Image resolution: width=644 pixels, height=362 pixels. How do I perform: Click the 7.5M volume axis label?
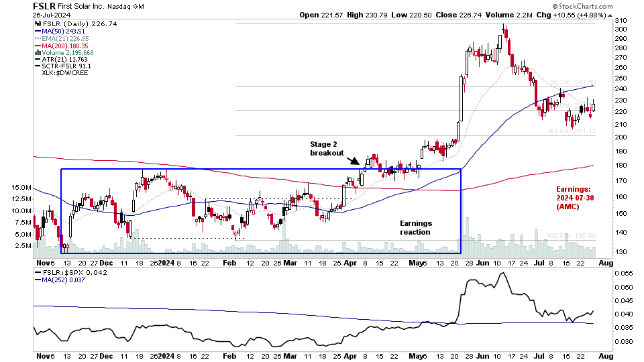click(x=23, y=223)
